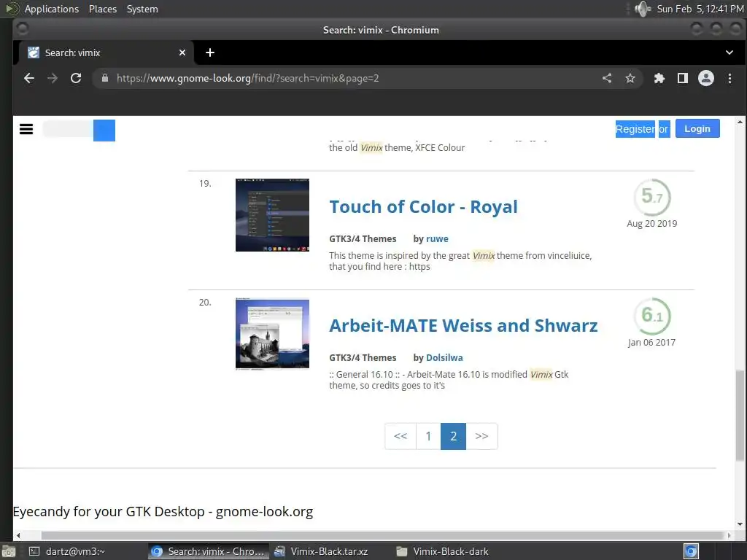
Task: Click the address bar URL
Action: pos(248,78)
